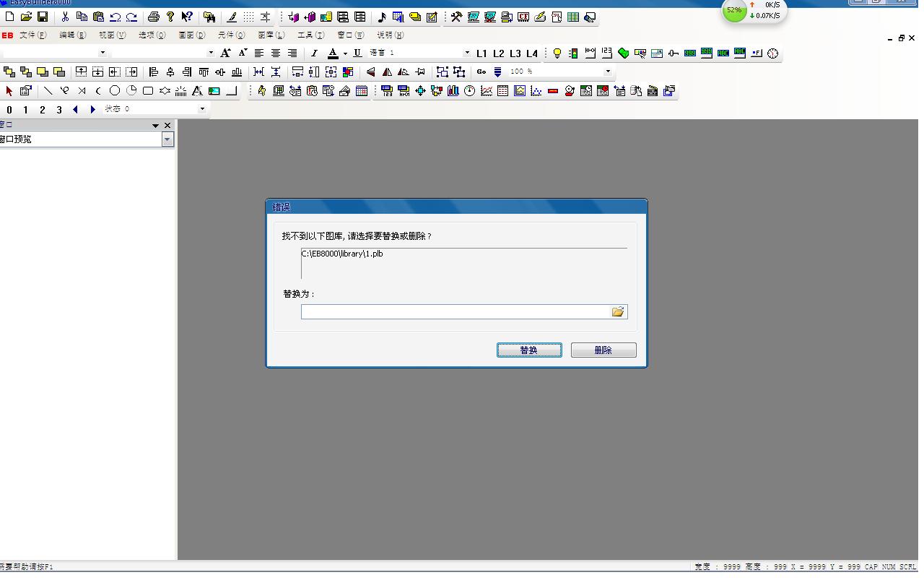This screenshot has height=578, width=924.
Task: Toggle underline text formatting
Action: (357, 53)
